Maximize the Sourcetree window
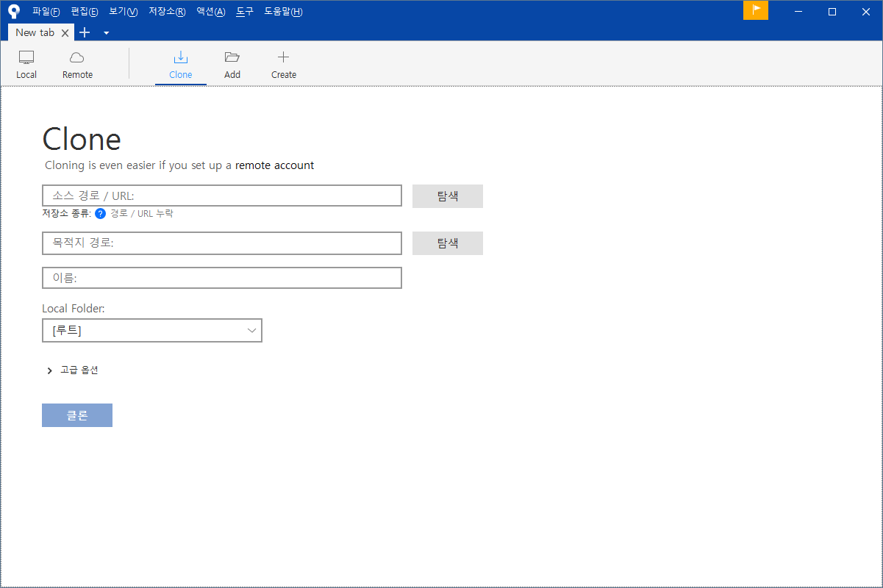Viewport: 883px width, 588px height. tap(832, 11)
